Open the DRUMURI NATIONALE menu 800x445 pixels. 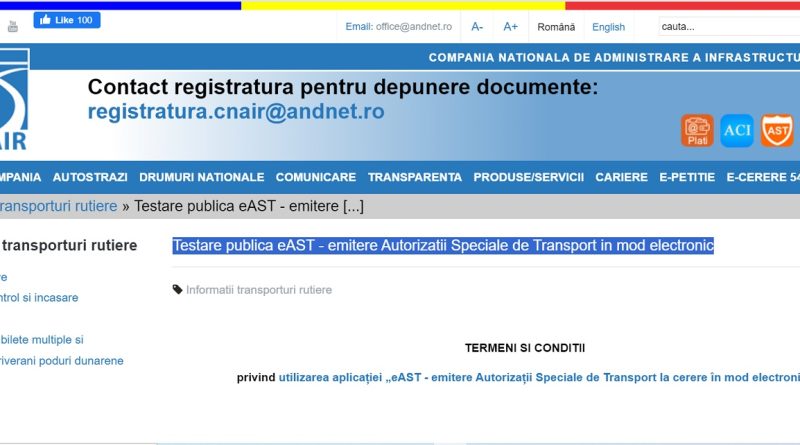(201, 177)
